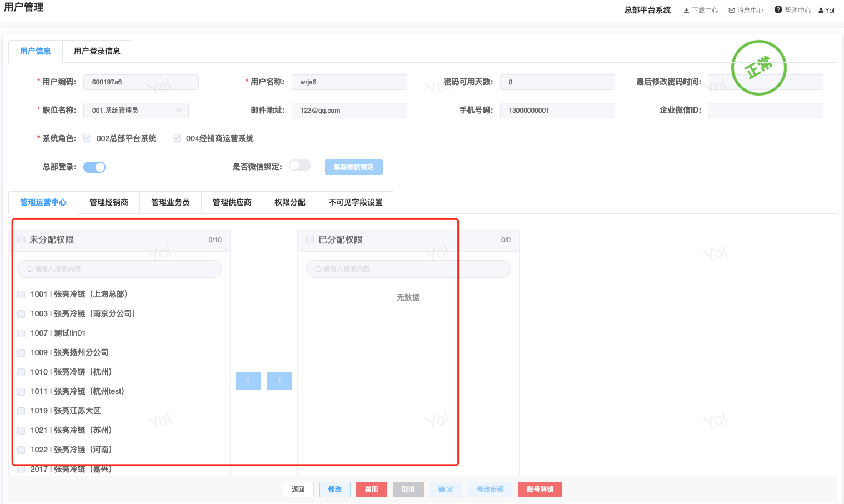Check 1022 张亮冷链（河南）checkbox
The height and width of the screenshot is (504, 844).
[x=21, y=450]
